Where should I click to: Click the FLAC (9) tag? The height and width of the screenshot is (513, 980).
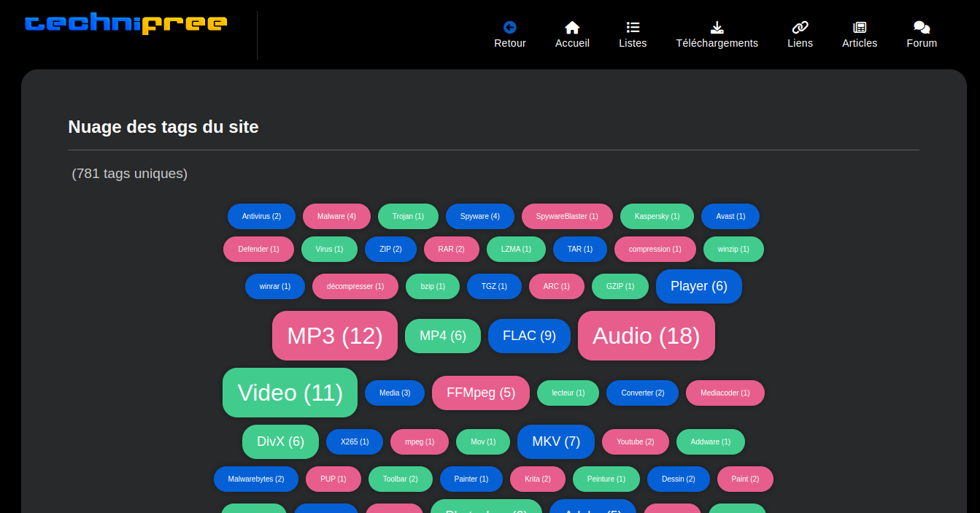(529, 336)
